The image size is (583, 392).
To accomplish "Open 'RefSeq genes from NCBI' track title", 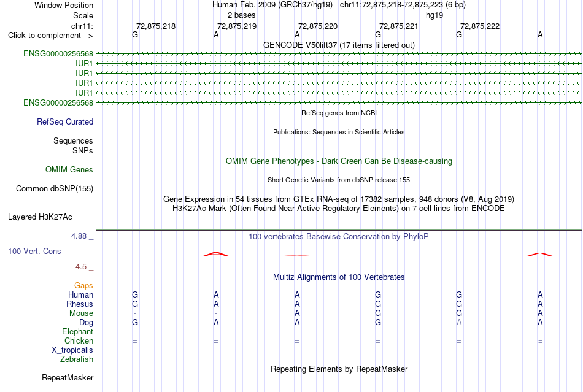I will 339,113.
